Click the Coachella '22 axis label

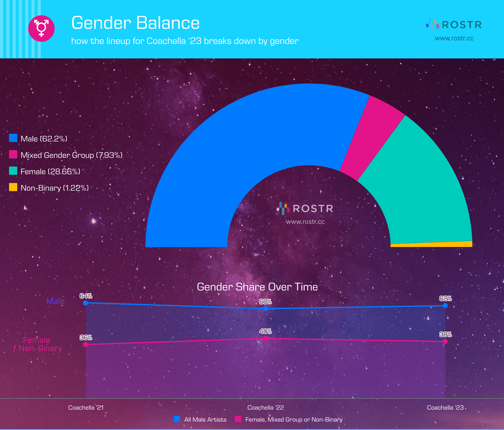(x=266, y=408)
